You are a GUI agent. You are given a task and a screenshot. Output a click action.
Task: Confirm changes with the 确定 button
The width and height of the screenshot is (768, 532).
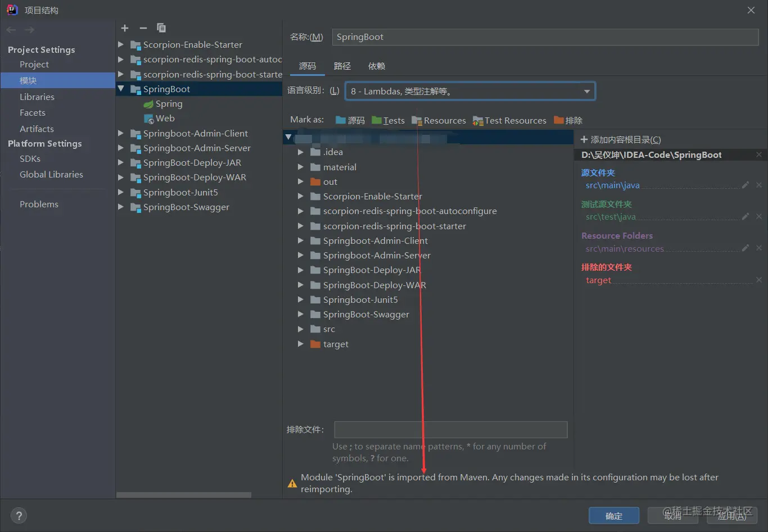coord(614,515)
